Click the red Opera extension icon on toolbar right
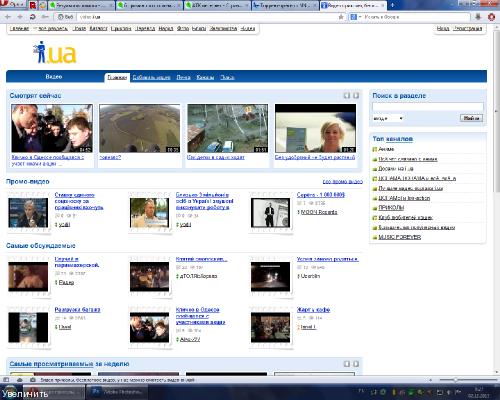This screenshot has width=500, height=400. pyautogui.click(x=491, y=17)
